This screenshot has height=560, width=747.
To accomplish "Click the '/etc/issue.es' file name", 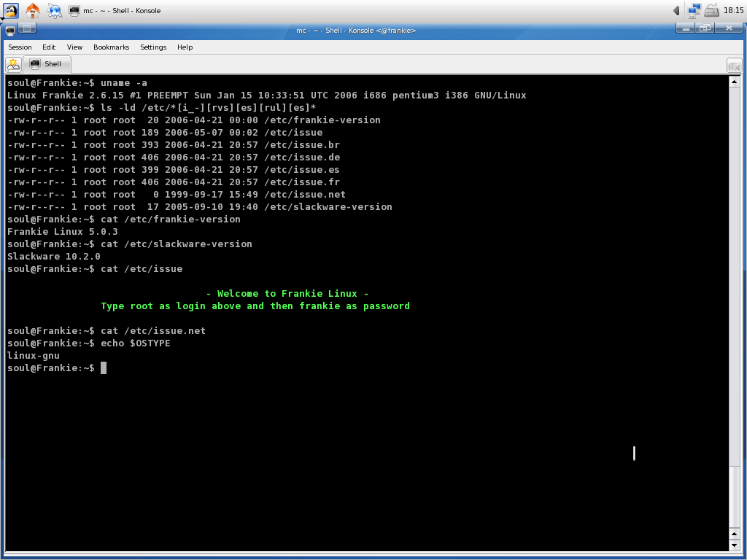I will coord(301,169).
